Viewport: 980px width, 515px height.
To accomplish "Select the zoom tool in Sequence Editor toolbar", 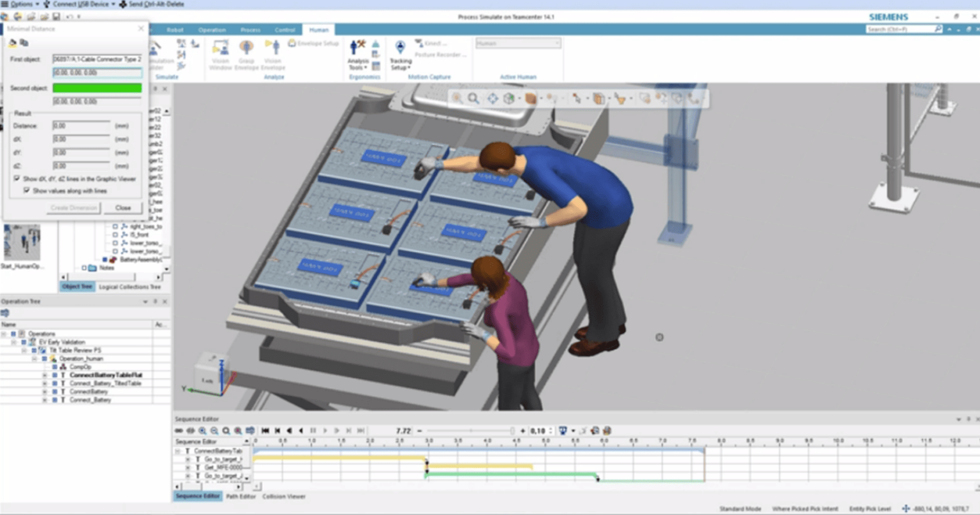I will (203, 429).
